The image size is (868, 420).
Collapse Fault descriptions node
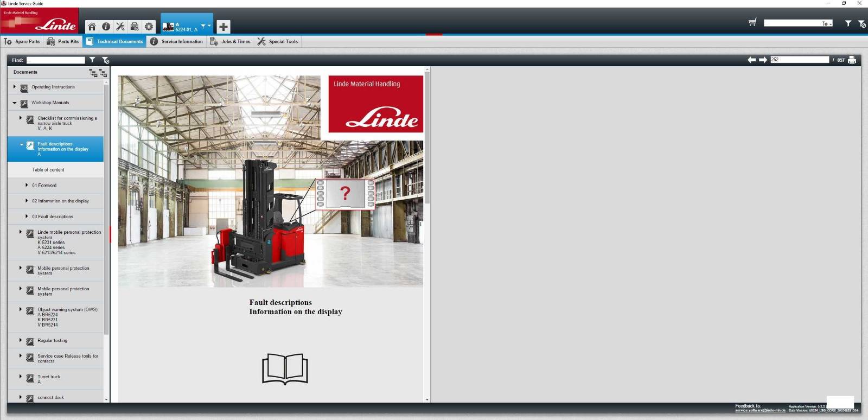pos(21,144)
